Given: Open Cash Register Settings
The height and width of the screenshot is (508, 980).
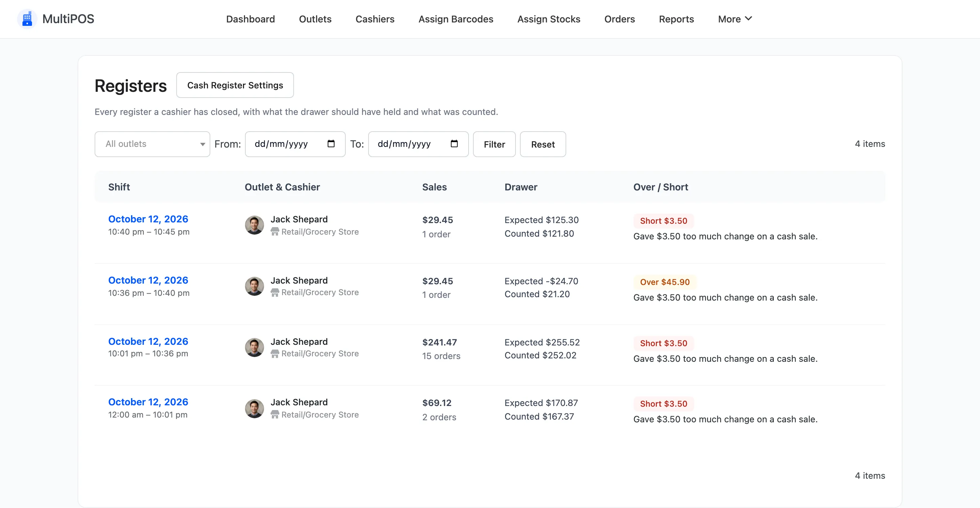Looking at the screenshot, I should tap(235, 85).
